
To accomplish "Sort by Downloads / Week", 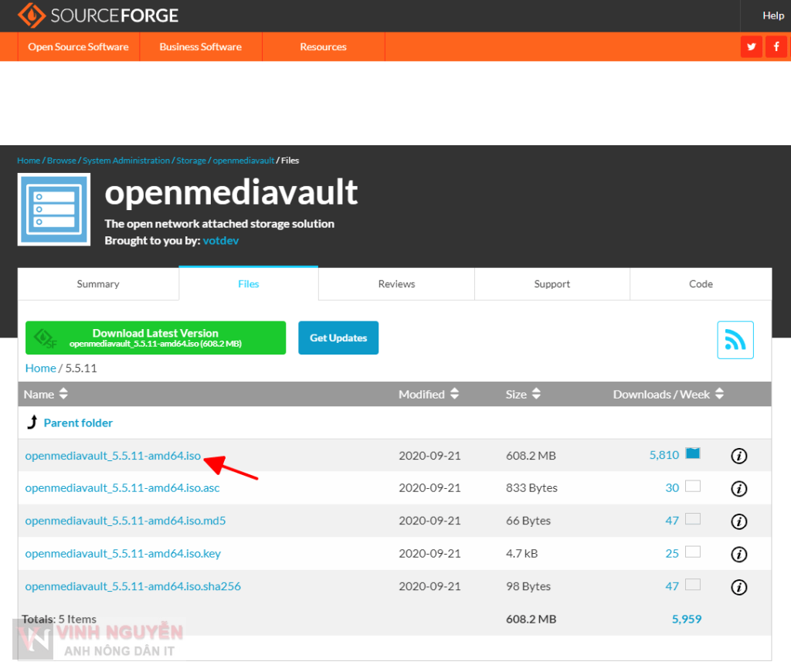I will pos(668,394).
